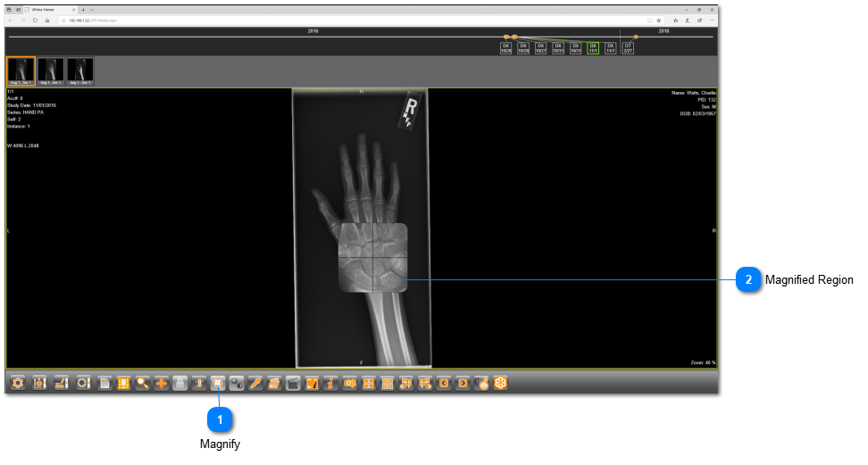Click the film strip cine tool
This screenshot has width=868, height=465.
pyautogui.click(x=123, y=383)
